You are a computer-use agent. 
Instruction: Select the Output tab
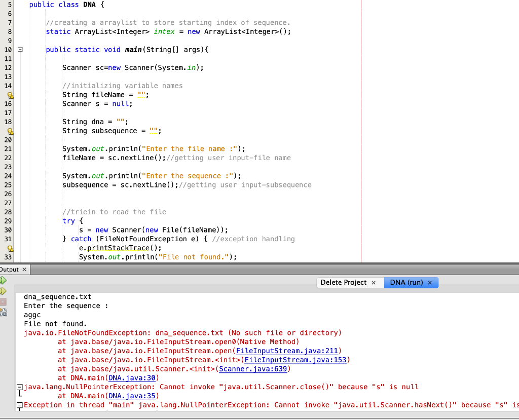point(9,270)
